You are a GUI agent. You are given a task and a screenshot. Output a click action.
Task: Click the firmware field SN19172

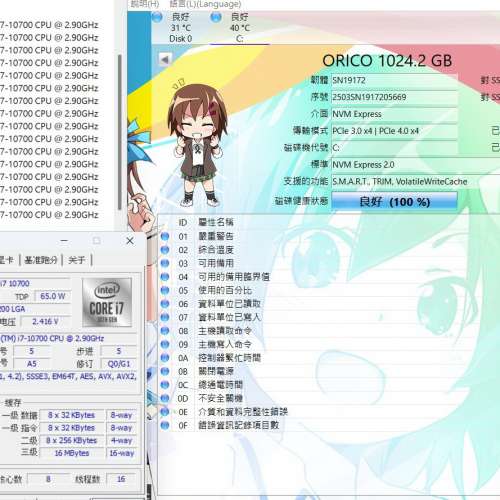coord(394,80)
